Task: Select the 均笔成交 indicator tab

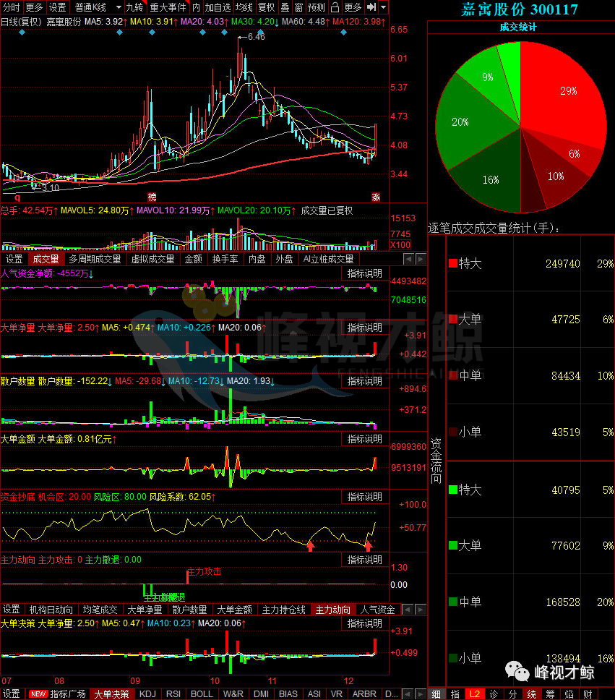Action: [x=100, y=610]
